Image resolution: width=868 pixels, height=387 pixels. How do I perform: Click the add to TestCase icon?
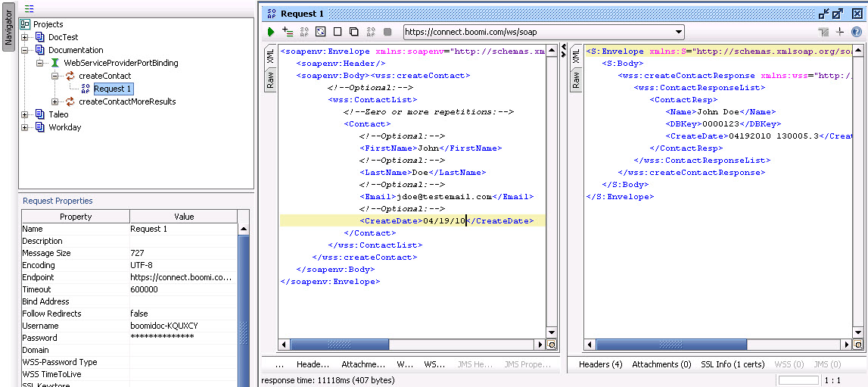288,32
